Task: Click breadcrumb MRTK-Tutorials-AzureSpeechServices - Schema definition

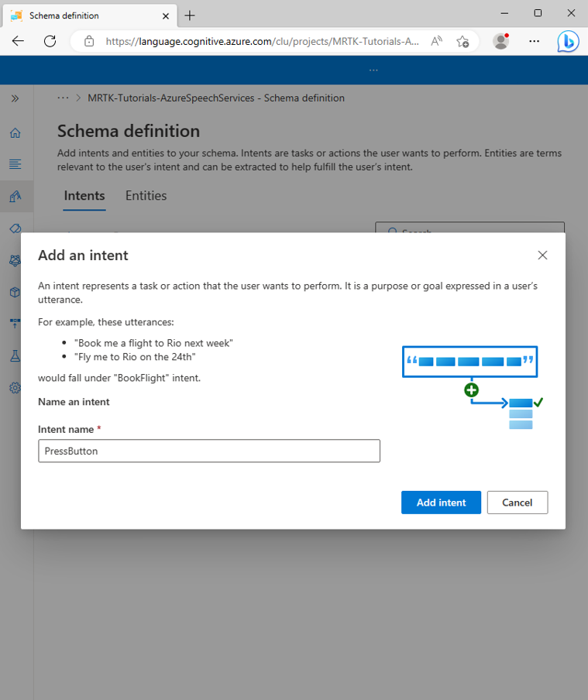Action: click(216, 98)
